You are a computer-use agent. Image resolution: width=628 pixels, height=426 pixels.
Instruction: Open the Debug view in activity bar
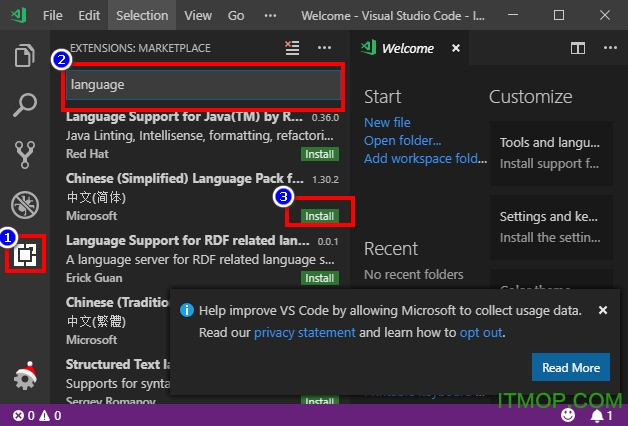[x=25, y=205]
